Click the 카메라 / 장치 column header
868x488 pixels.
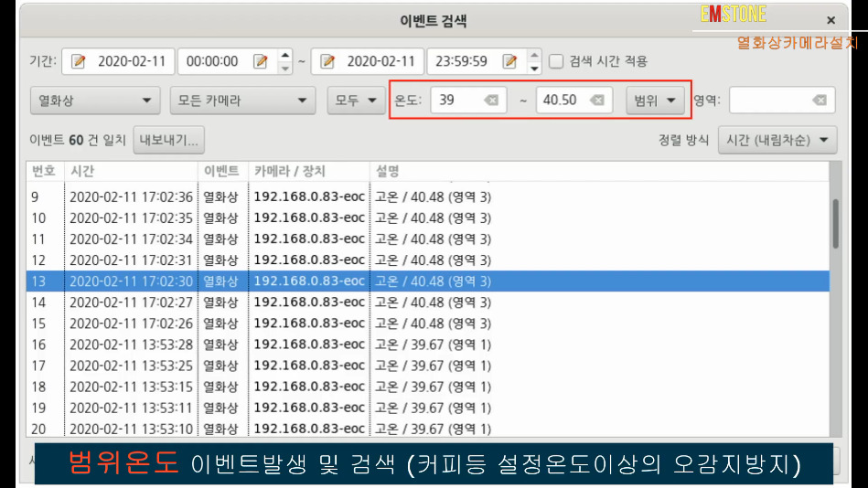coord(309,171)
